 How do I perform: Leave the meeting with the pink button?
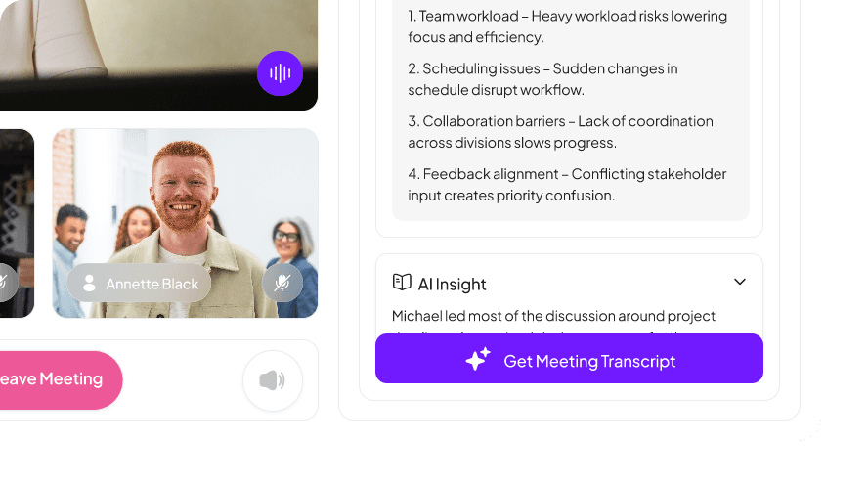[x=58, y=380]
